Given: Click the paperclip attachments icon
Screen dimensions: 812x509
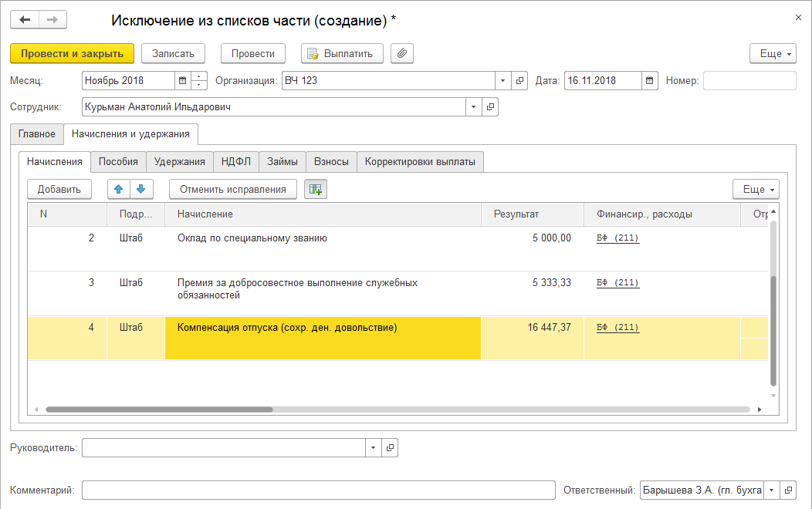Looking at the screenshot, I should click(402, 53).
